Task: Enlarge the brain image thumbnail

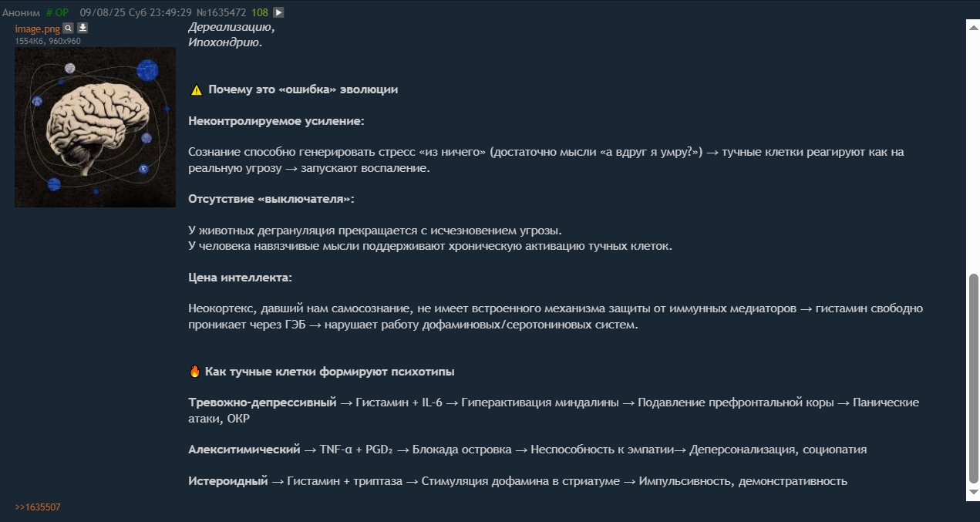Action: point(95,127)
